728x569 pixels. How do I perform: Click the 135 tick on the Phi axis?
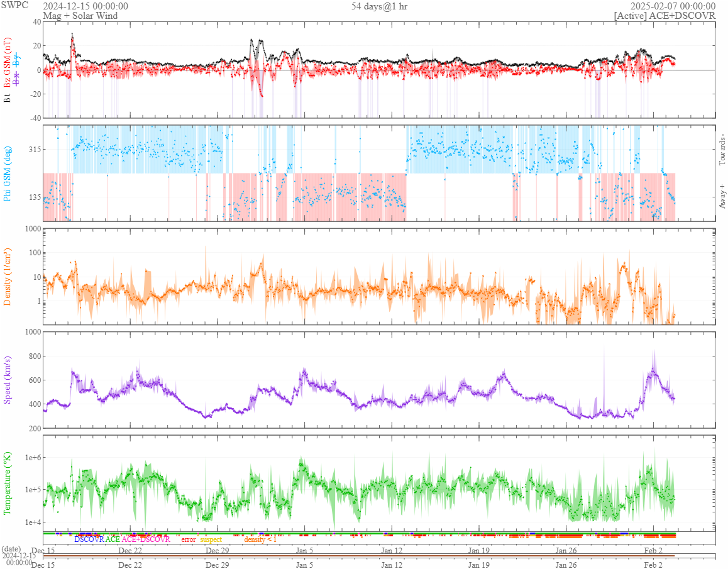click(35, 197)
